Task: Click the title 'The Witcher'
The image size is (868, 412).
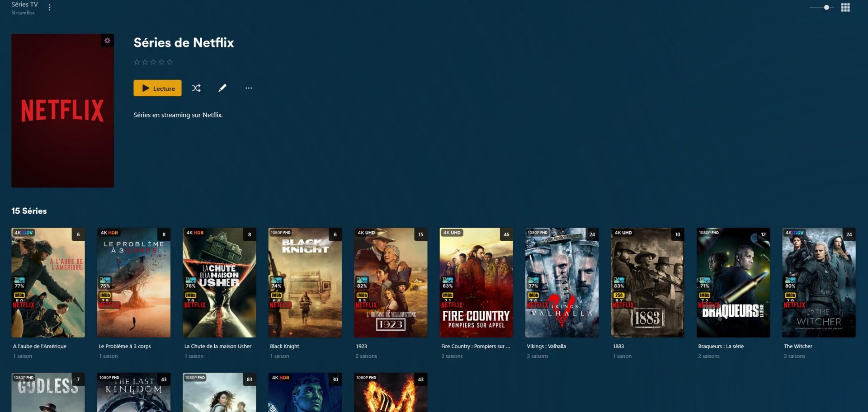Action: (798, 346)
